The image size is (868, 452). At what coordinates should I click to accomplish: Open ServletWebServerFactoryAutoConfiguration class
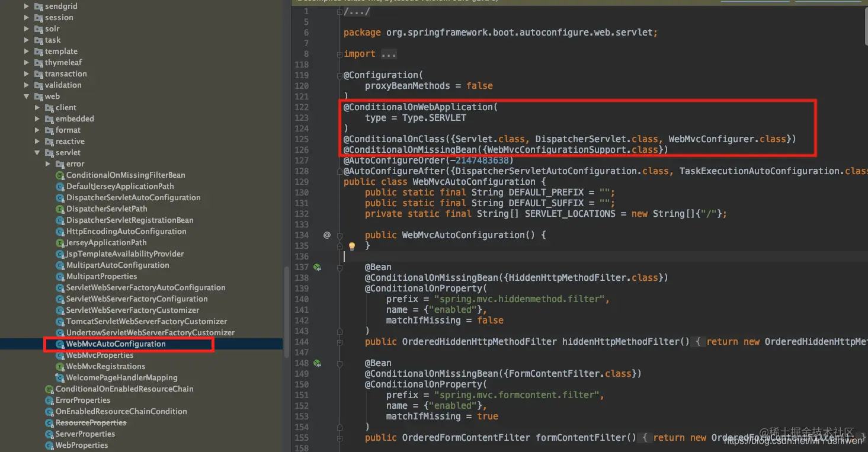pos(146,288)
